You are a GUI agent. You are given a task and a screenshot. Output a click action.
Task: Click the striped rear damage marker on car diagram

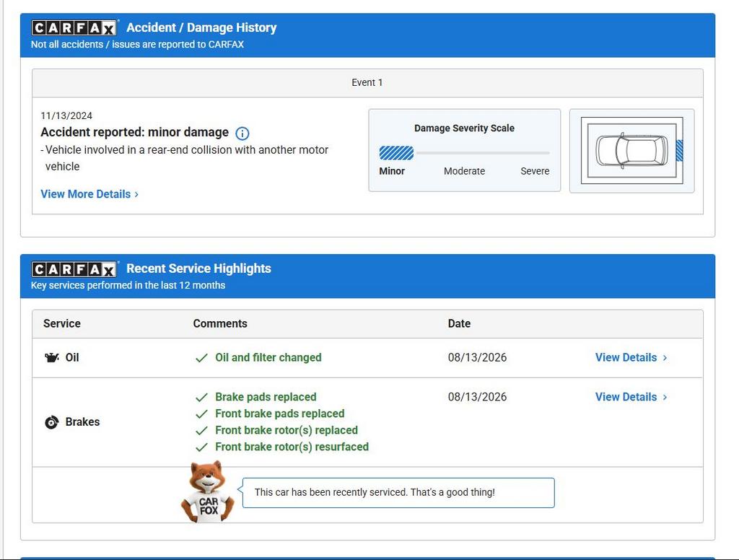point(680,150)
